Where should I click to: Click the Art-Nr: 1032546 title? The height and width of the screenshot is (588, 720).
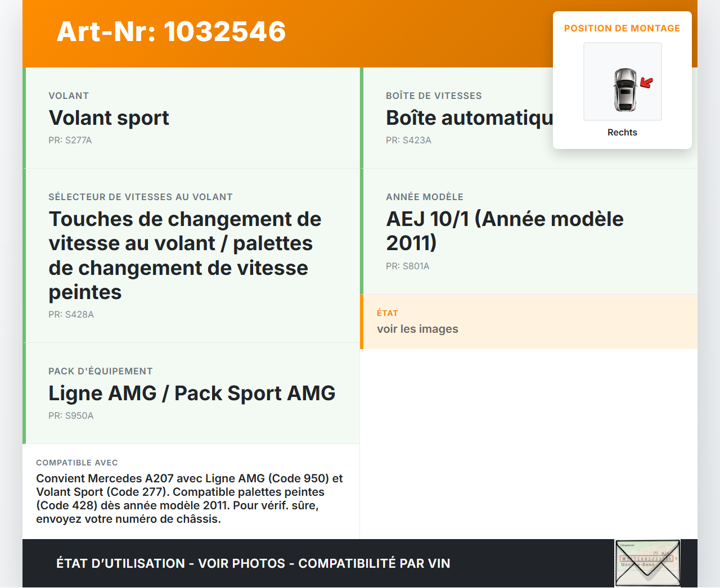pyautogui.click(x=171, y=31)
